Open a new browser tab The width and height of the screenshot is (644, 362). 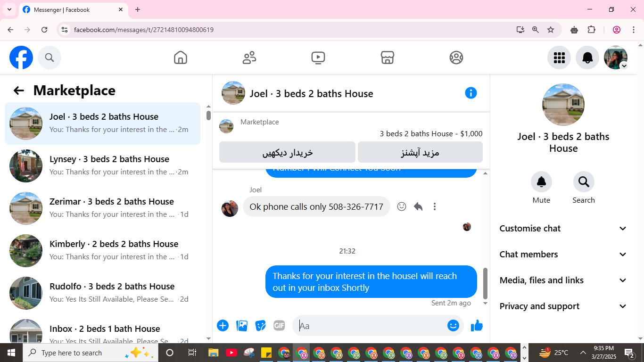[x=138, y=9]
